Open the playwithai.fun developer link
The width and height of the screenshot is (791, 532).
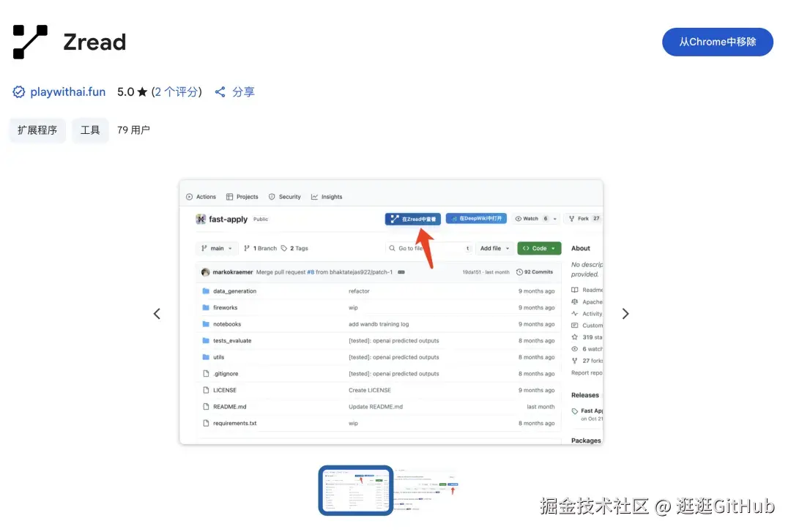(68, 91)
